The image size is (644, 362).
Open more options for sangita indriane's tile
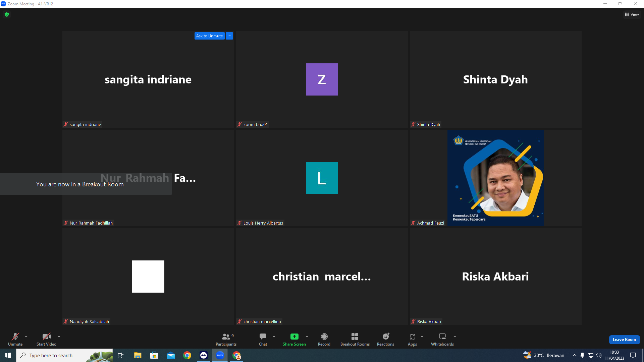coord(229,36)
